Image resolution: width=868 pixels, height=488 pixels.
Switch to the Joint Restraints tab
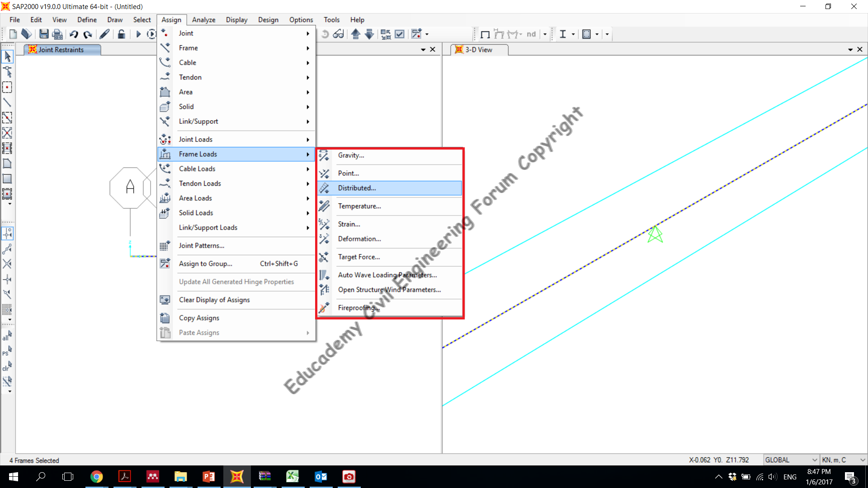click(62, 50)
